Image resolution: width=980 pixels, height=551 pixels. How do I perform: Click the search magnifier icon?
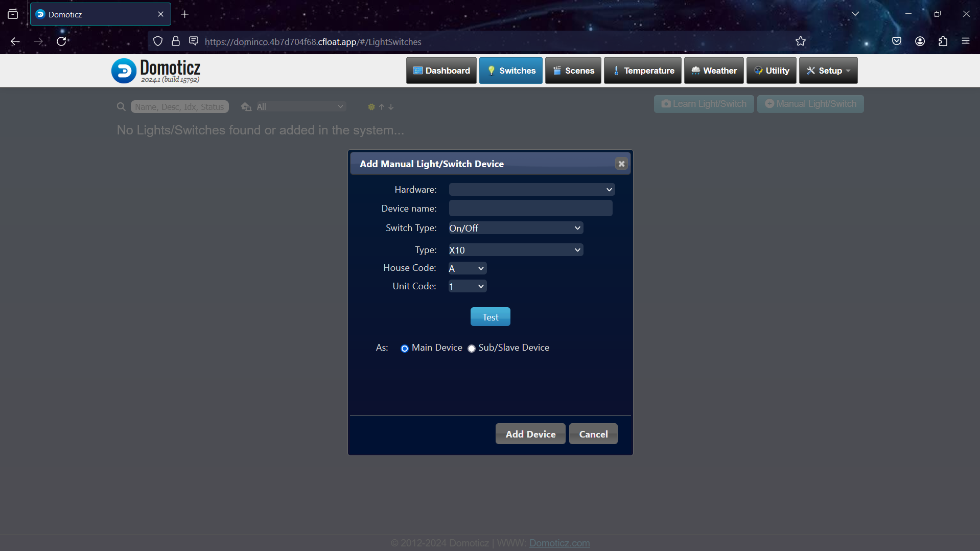pos(121,107)
